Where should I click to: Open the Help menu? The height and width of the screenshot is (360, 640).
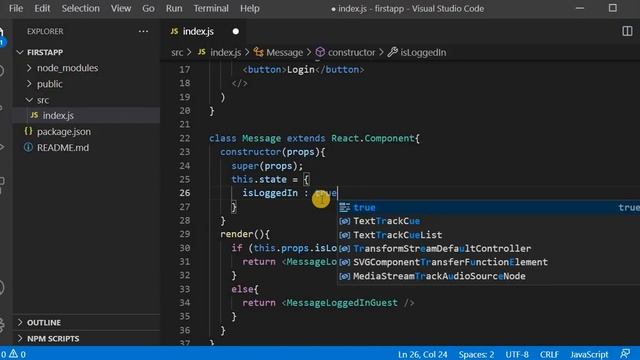click(x=249, y=8)
